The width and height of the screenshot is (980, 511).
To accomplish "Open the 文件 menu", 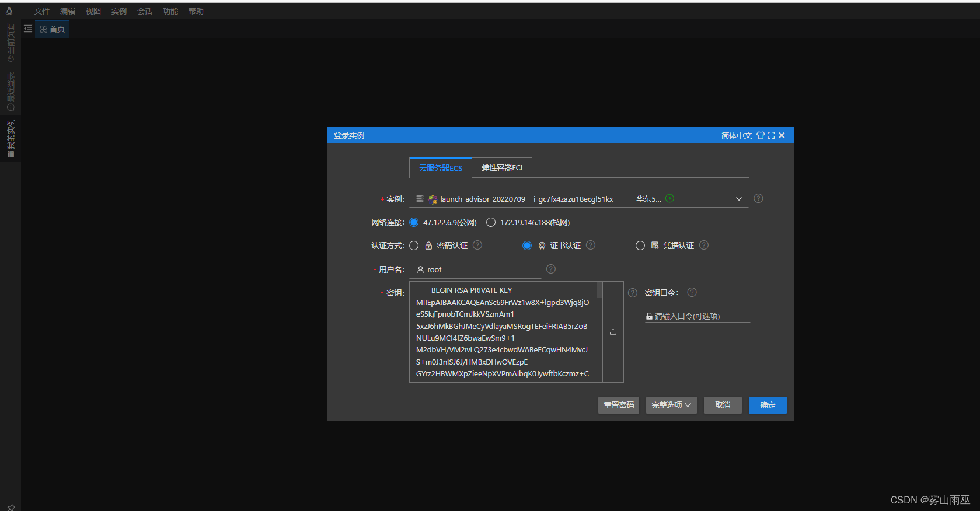I will click(x=42, y=11).
